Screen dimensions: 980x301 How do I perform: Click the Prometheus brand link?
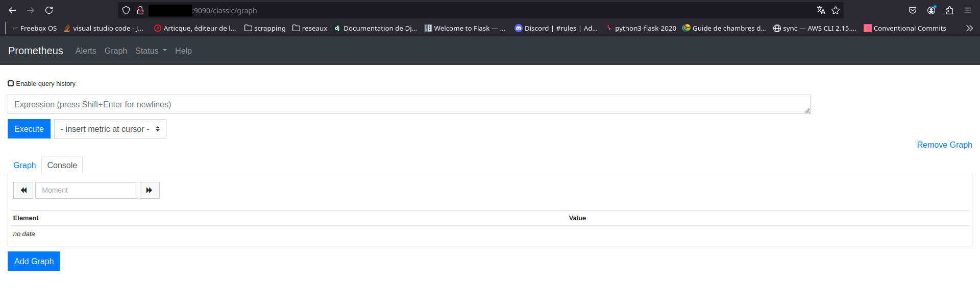click(36, 51)
